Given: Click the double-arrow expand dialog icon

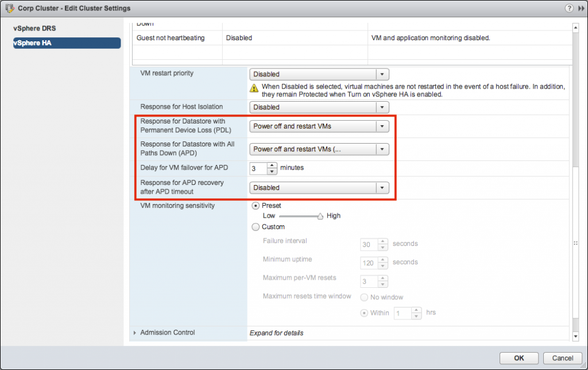Looking at the screenshot, I should pyautogui.click(x=581, y=8).
